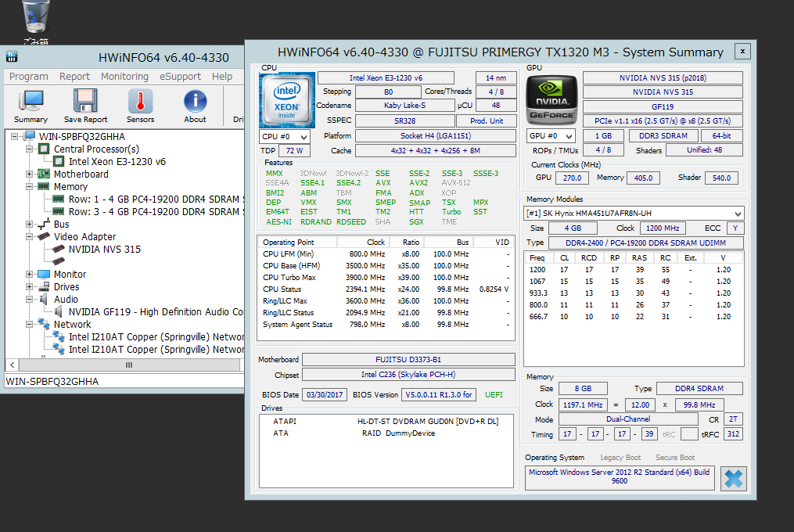Click the Prod. Unit button

click(486, 121)
